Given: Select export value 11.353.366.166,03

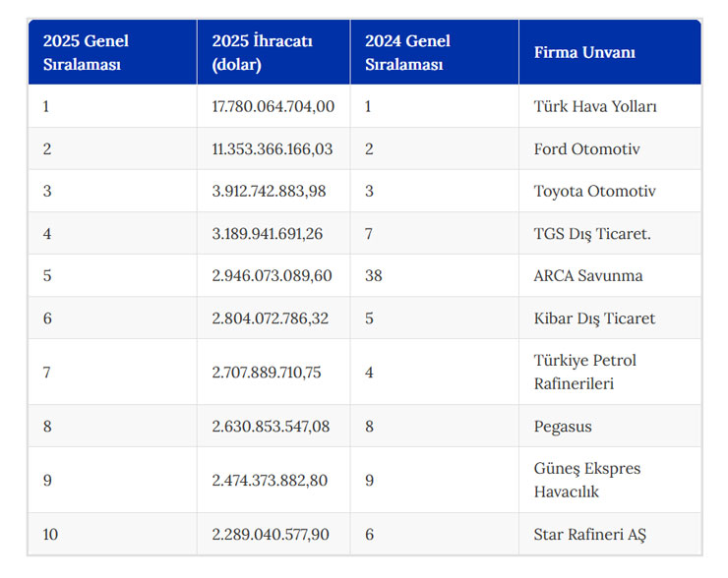Looking at the screenshot, I should (273, 148).
